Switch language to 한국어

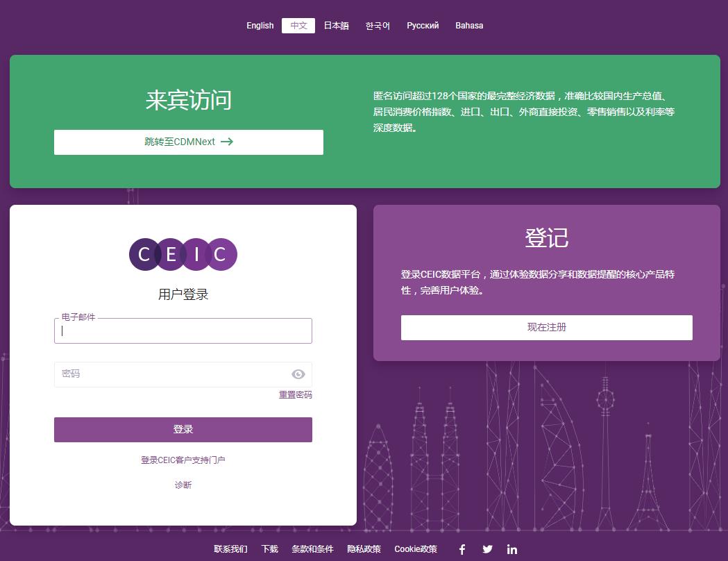(378, 26)
